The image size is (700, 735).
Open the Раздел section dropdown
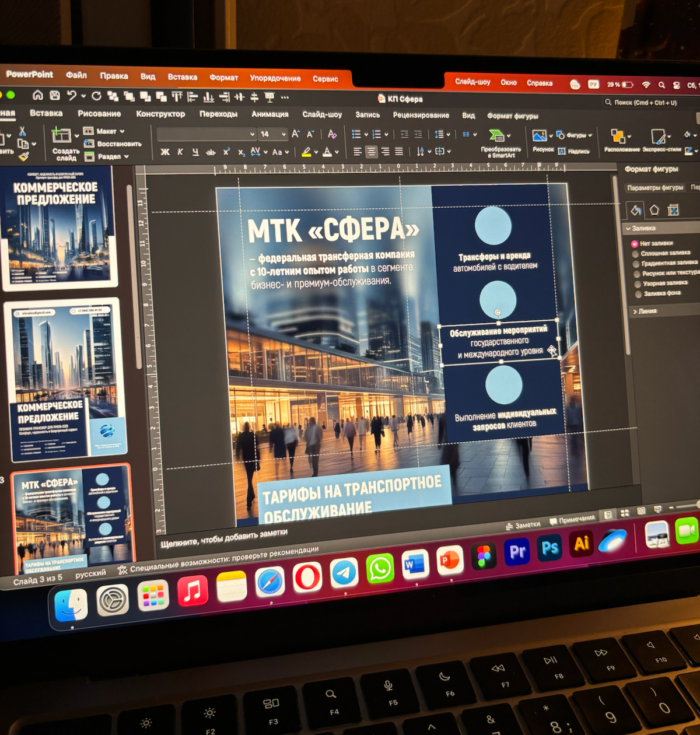[107, 156]
